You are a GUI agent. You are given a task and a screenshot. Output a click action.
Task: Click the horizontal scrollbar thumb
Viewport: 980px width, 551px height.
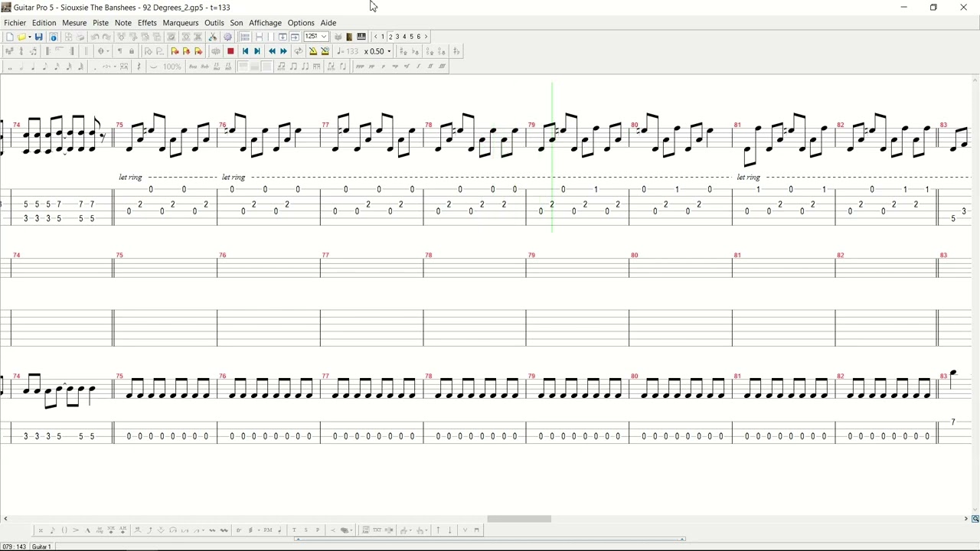coord(518,519)
